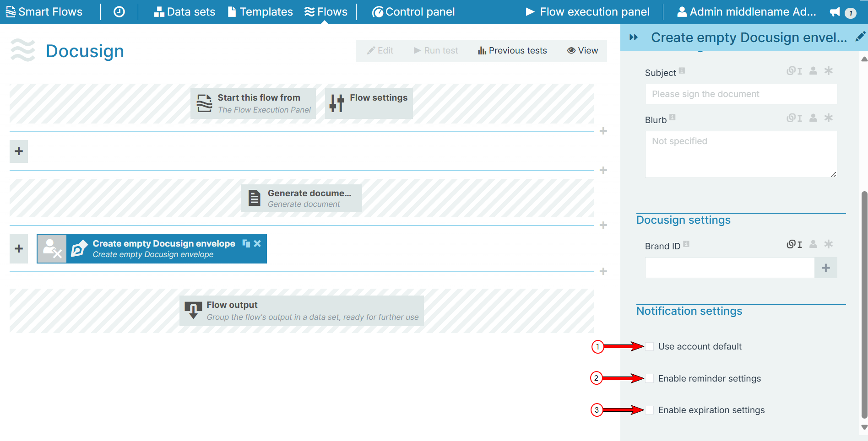Screen dimensions: 868x441
Task: Click the megaphone announcements icon
Action: coord(835,11)
